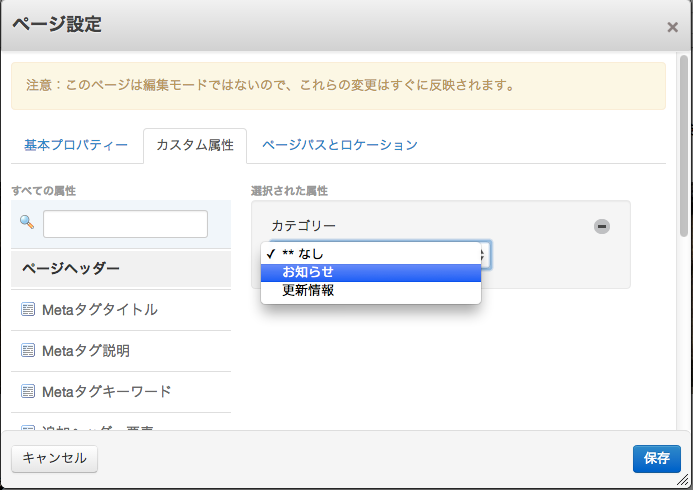
Task: Save settings with the 保存 button
Action: click(x=656, y=458)
